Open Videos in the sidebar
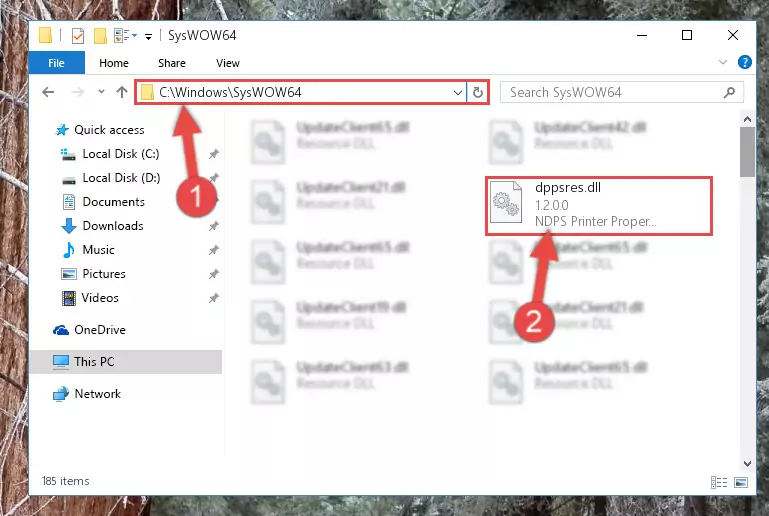 (x=100, y=298)
